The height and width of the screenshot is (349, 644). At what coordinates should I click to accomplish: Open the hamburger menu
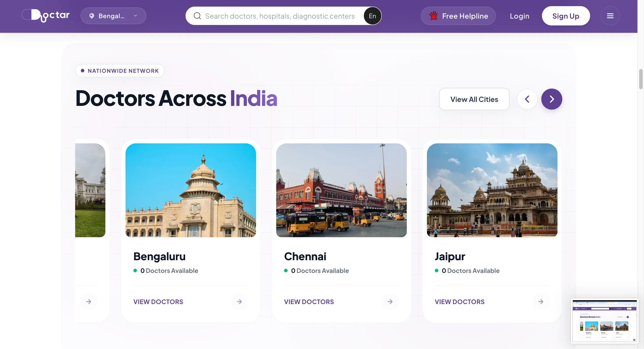coord(610,16)
